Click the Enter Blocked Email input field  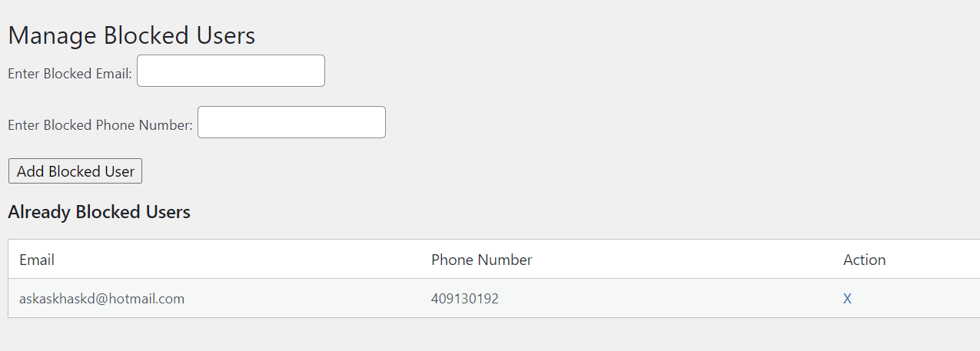coord(231,71)
